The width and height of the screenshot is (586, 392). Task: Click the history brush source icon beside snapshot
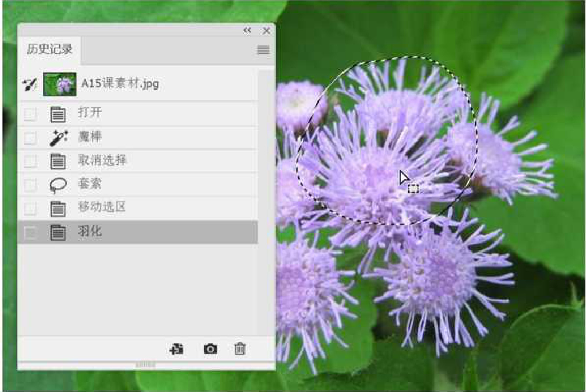pyautogui.click(x=29, y=84)
